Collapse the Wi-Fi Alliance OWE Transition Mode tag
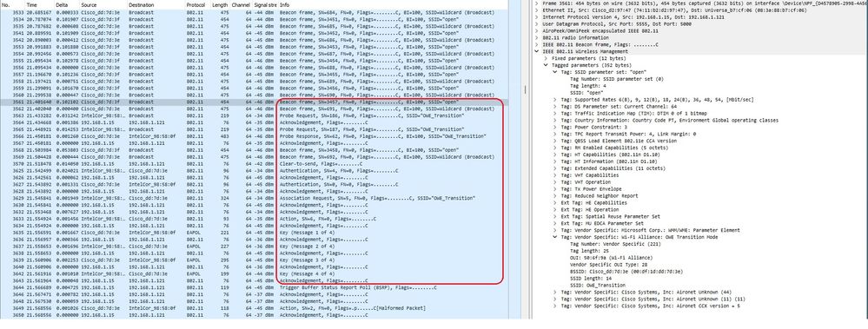868x329 pixels. [555, 237]
